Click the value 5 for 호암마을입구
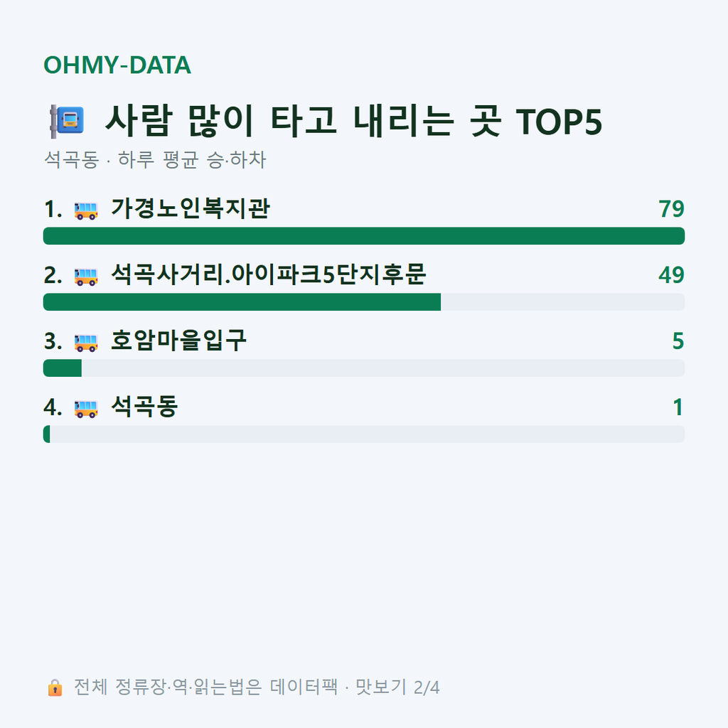The height and width of the screenshot is (728, 728). [x=678, y=341]
